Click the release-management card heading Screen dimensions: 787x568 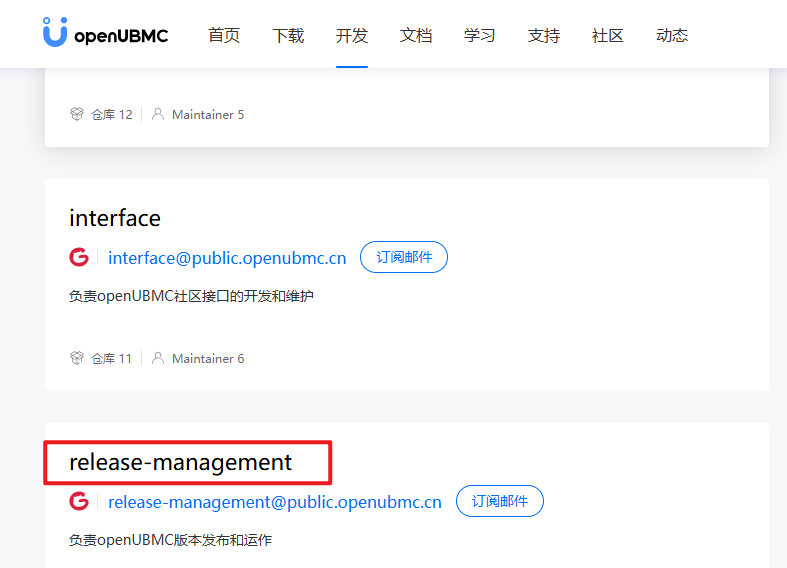pyautogui.click(x=181, y=463)
